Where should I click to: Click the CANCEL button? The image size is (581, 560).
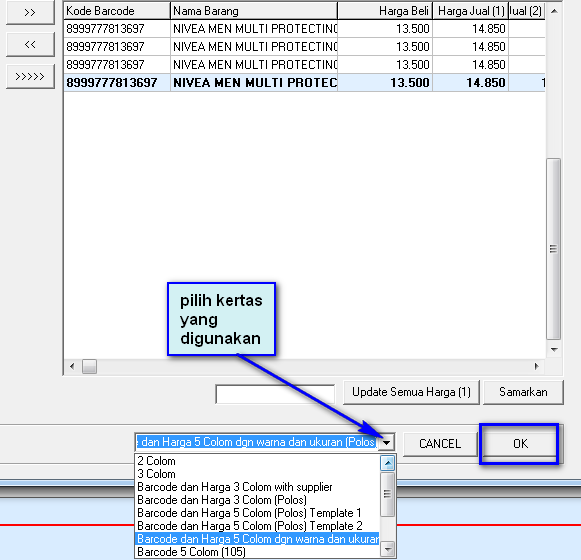pos(440,444)
